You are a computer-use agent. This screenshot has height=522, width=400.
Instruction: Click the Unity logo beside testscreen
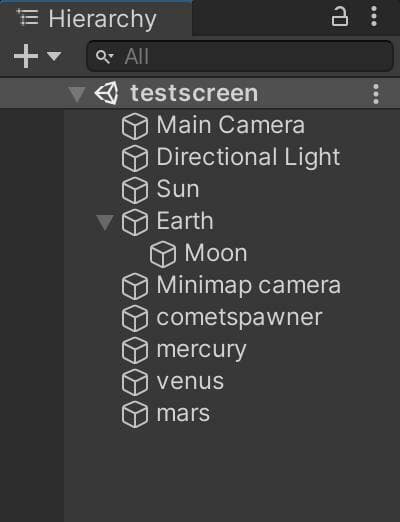[107, 93]
